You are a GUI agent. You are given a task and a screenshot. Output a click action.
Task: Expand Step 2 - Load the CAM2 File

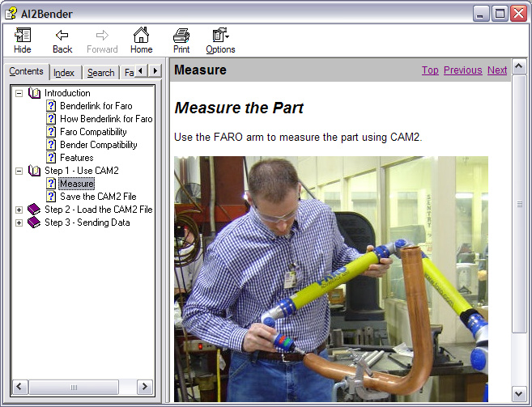pos(19,210)
